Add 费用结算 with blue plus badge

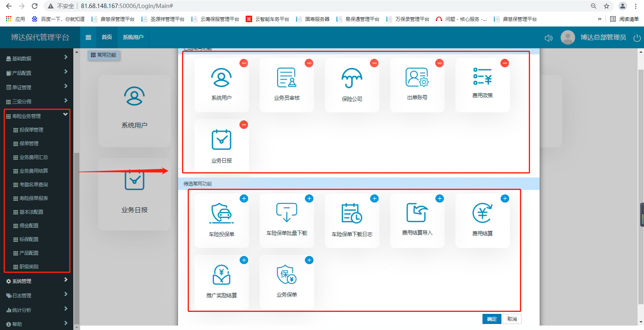click(x=505, y=198)
